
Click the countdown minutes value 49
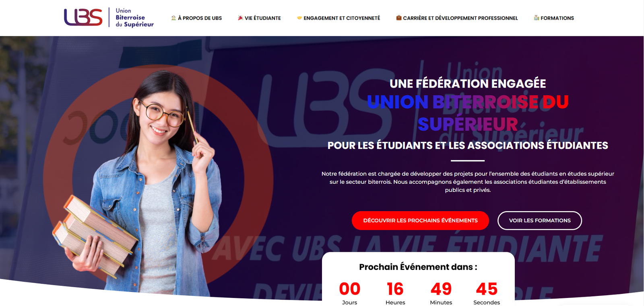(441, 289)
